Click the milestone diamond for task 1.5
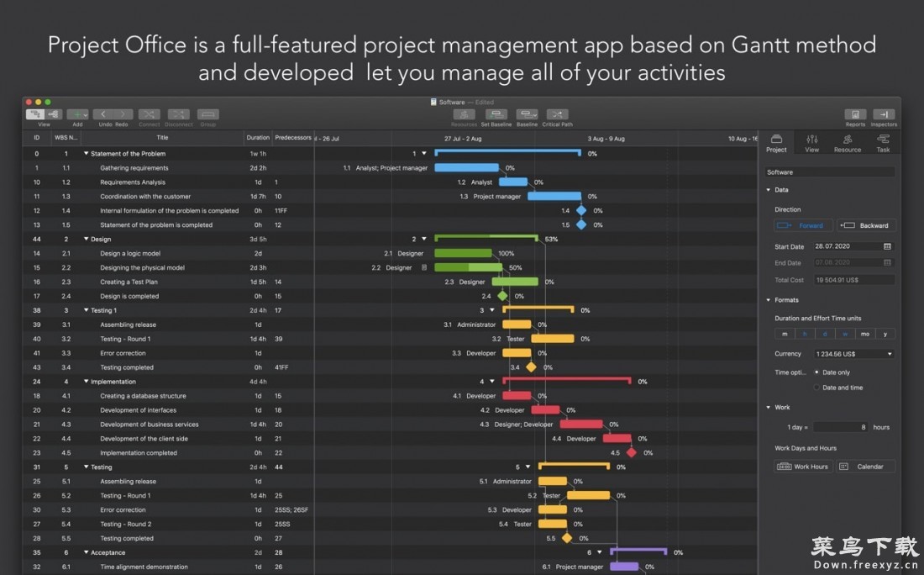The image size is (924, 575). click(581, 224)
